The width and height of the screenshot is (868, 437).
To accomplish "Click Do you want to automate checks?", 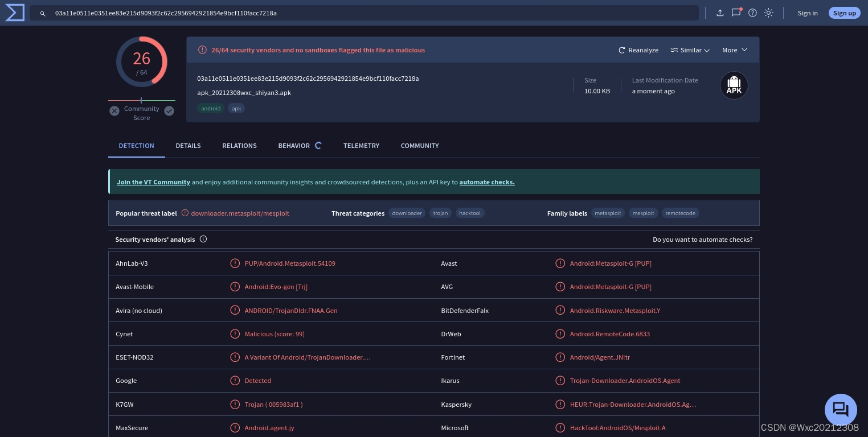I will (703, 240).
